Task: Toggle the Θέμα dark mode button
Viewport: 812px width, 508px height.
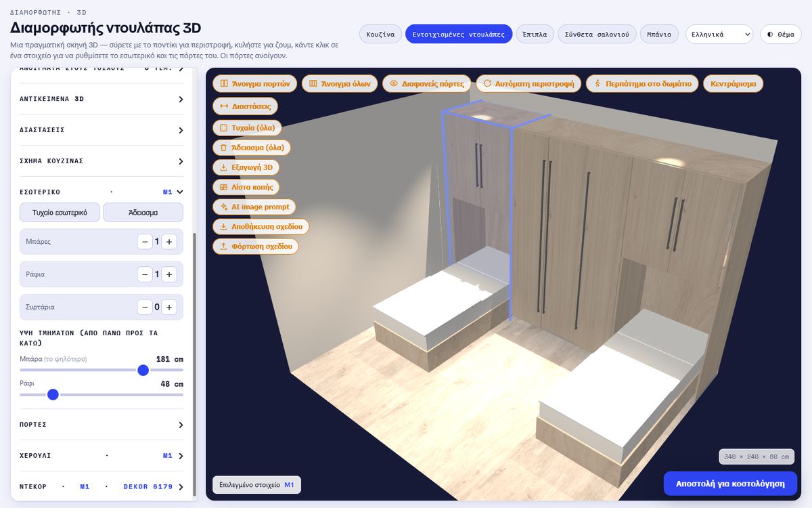Action: click(781, 34)
